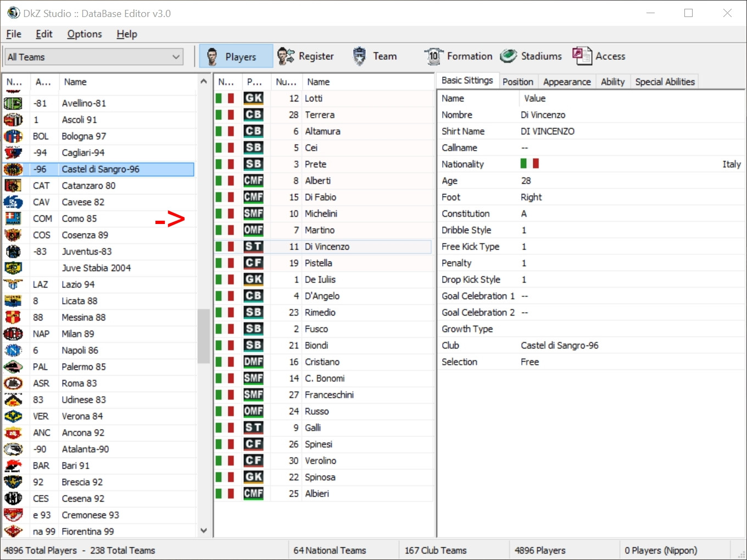
Task: Click the Selection value Free
Action: click(x=529, y=362)
